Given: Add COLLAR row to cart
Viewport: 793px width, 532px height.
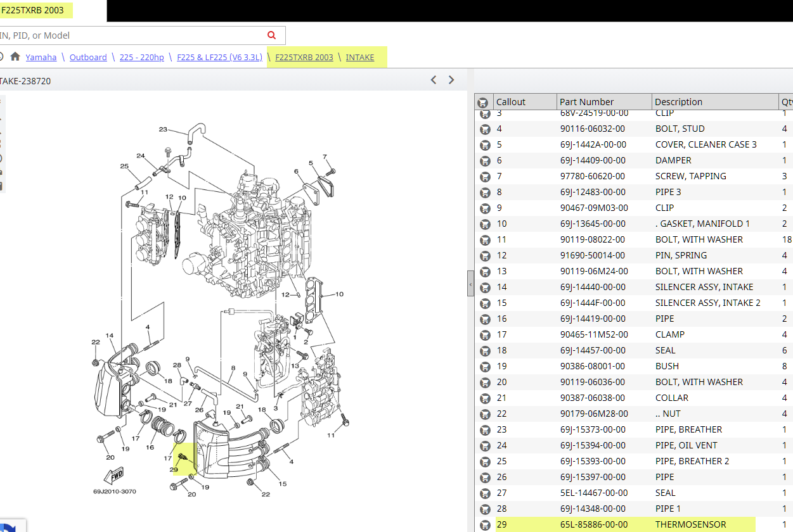Looking at the screenshot, I should point(485,398).
